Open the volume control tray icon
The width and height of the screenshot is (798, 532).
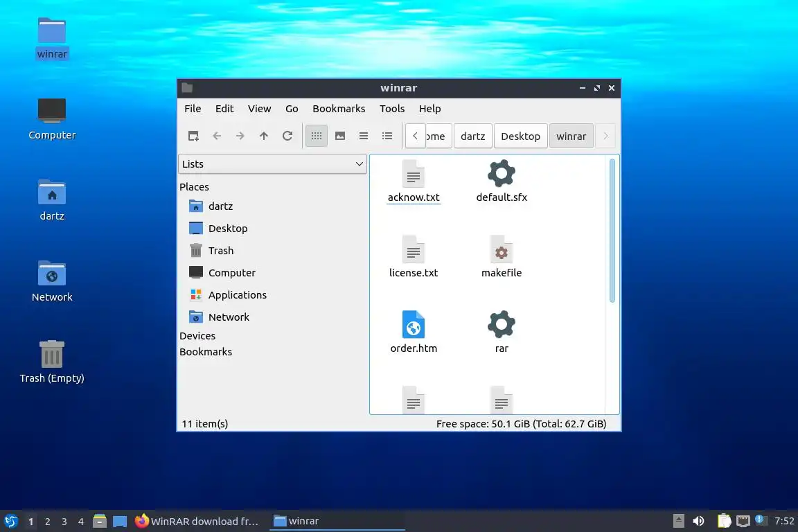point(698,521)
